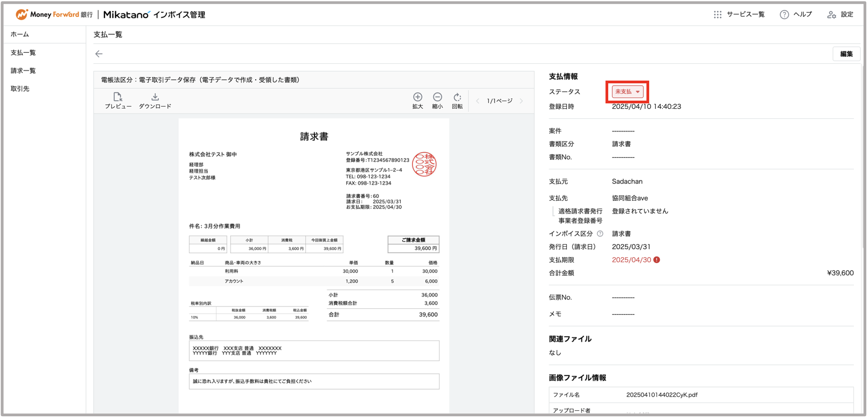Click the 設定 label
The image size is (868, 418).
click(x=847, y=15)
